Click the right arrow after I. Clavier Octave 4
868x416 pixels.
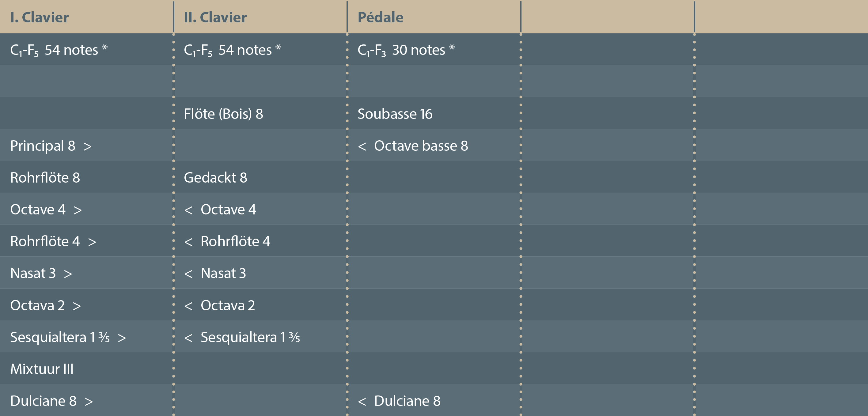click(78, 210)
